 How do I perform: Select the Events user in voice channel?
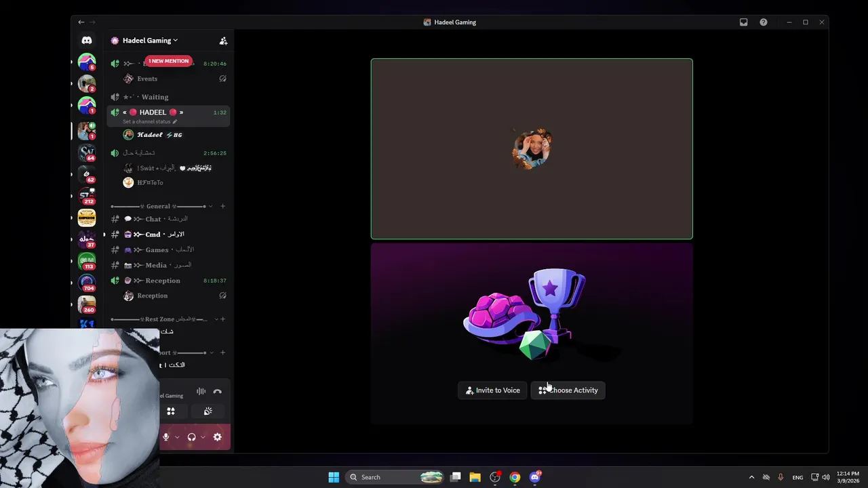[x=175, y=79]
